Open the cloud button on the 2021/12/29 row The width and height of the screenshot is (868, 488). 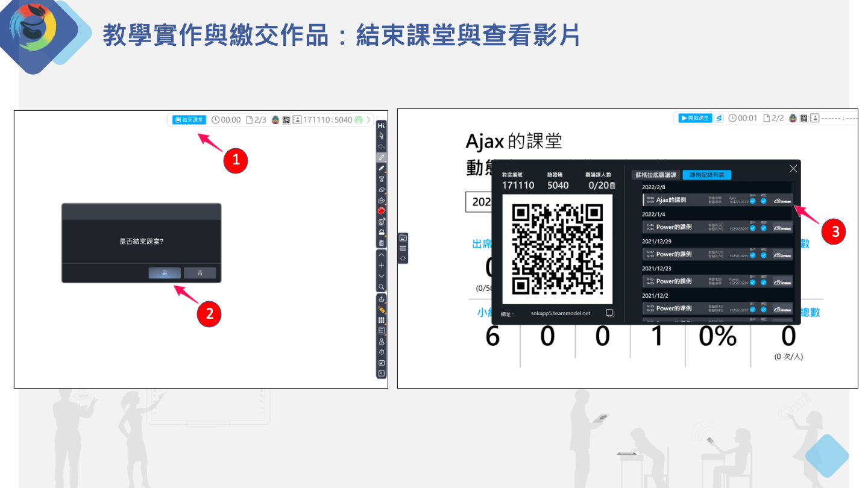pyautogui.click(x=782, y=255)
